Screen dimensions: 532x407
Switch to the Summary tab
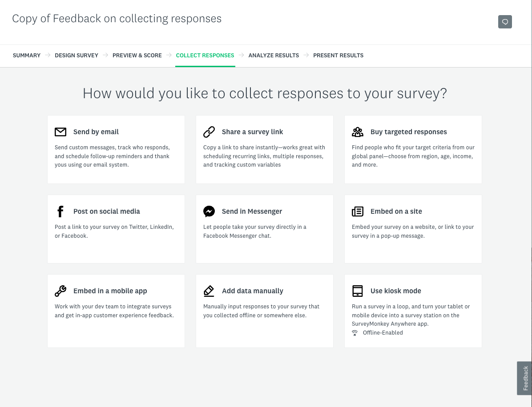[27, 56]
